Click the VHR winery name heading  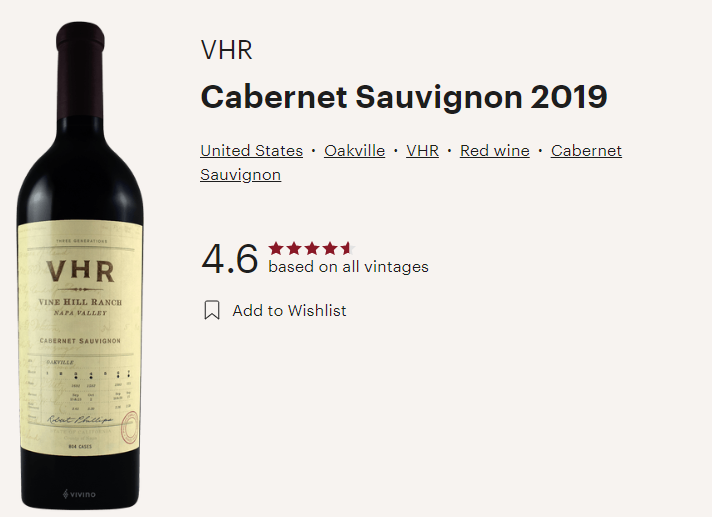click(226, 50)
